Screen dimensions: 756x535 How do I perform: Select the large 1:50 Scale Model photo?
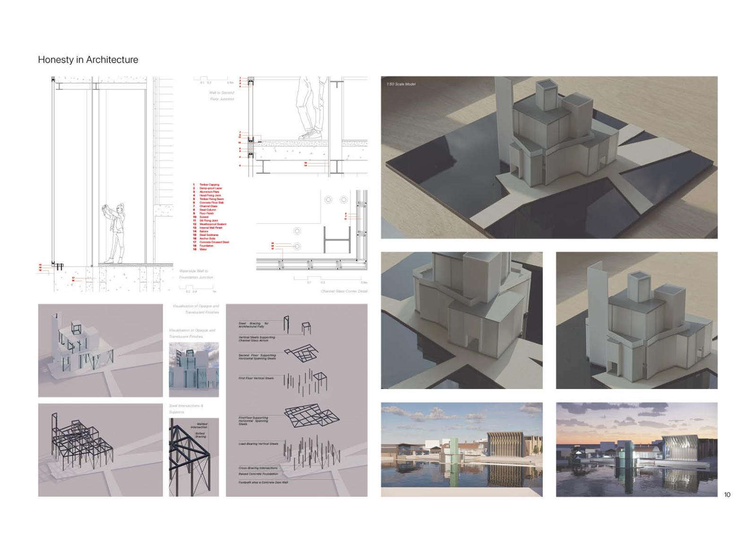(549, 157)
